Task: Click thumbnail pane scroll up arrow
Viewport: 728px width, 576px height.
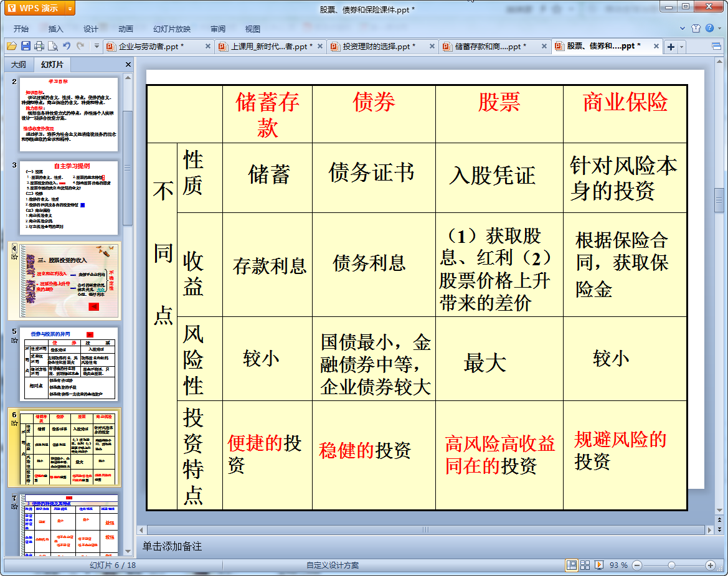Action: pos(128,77)
